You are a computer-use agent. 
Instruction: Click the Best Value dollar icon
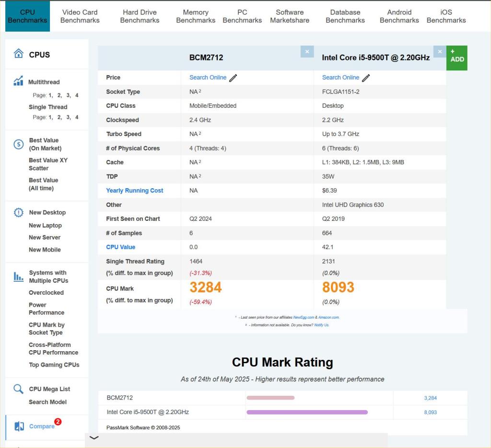tap(19, 144)
